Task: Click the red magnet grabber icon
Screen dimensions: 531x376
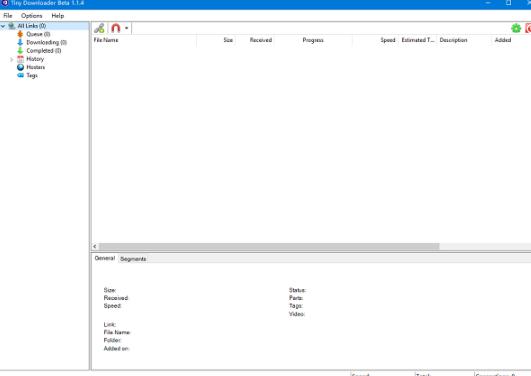Action: (x=115, y=28)
